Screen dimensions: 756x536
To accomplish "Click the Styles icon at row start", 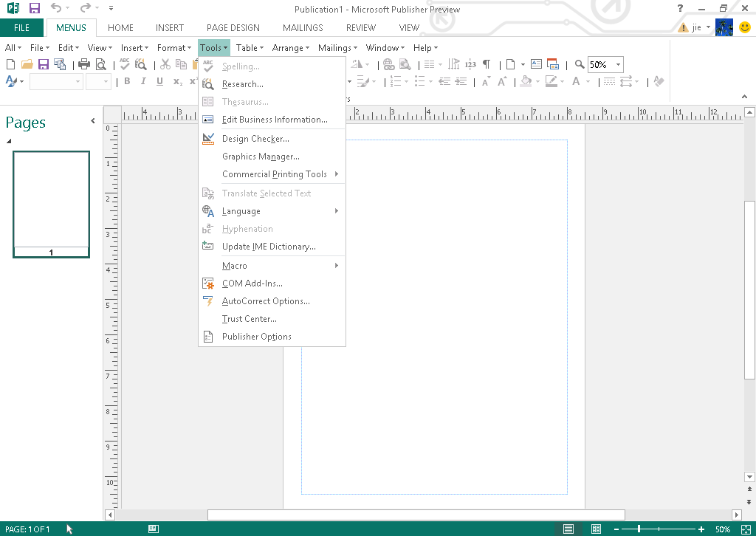I will [x=11, y=81].
